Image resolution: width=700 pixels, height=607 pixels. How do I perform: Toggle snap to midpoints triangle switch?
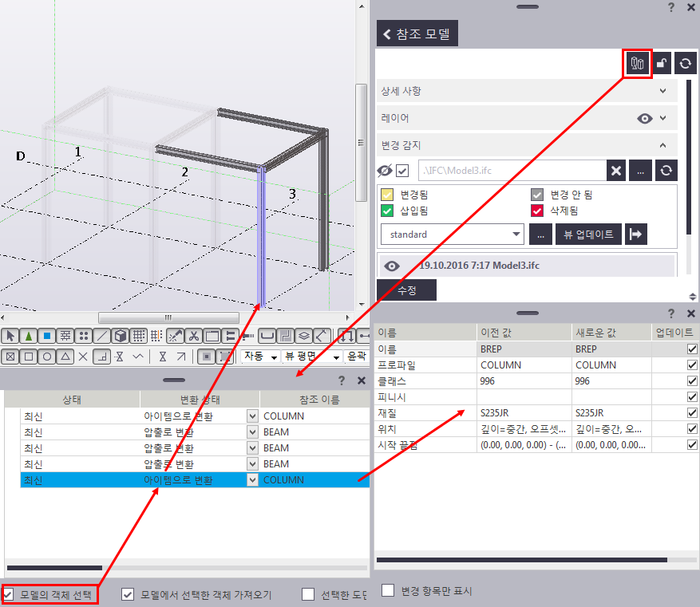tap(65, 357)
